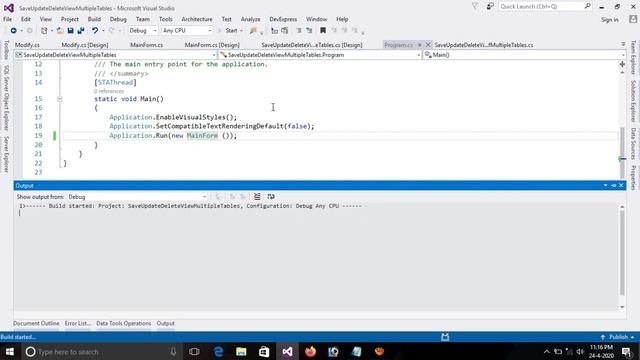The width and height of the screenshot is (640, 360).
Task: Open Microsoft Store from taskbar
Action: [x=264, y=351]
